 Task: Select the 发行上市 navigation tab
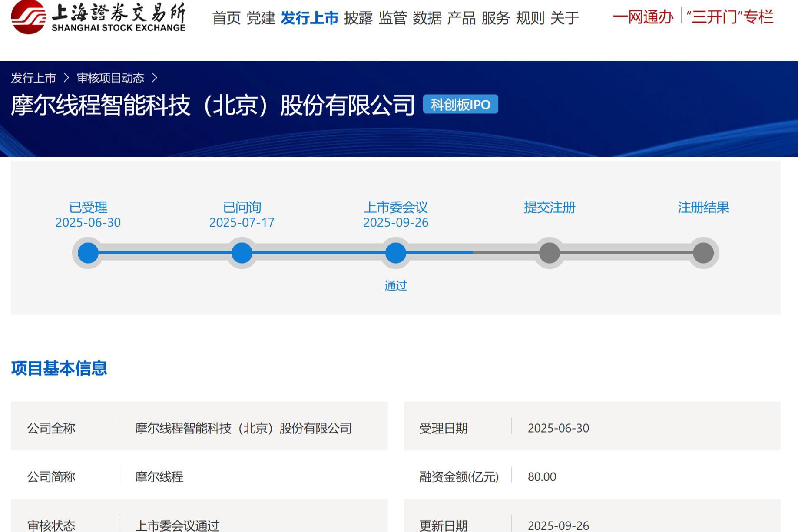(x=309, y=18)
